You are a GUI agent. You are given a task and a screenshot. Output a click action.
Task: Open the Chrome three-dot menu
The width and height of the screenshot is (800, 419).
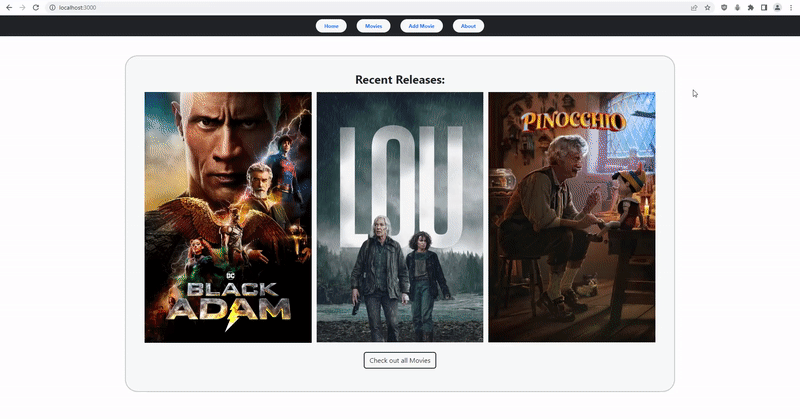click(791, 8)
